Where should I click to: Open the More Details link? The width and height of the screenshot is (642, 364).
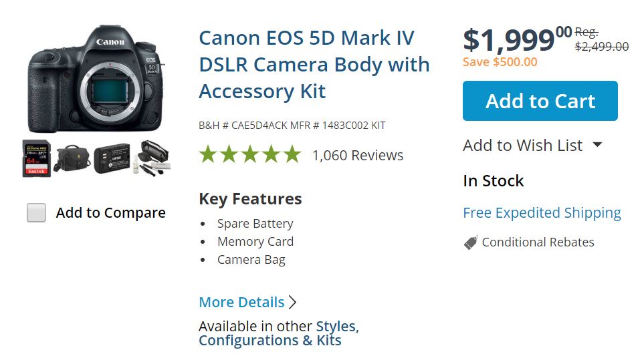pyautogui.click(x=241, y=302)
